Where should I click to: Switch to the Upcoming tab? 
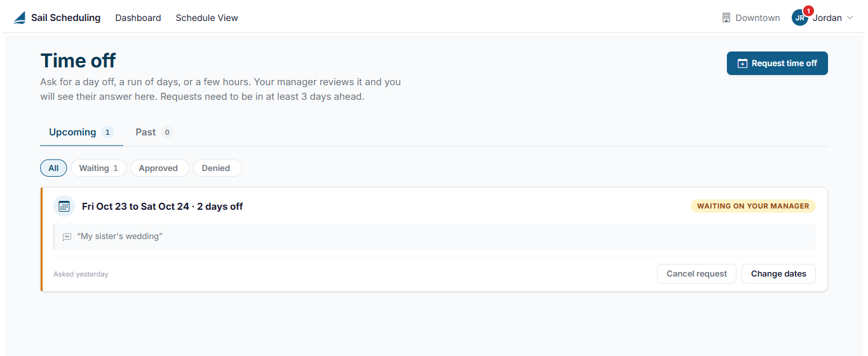(x=81, y=132)
